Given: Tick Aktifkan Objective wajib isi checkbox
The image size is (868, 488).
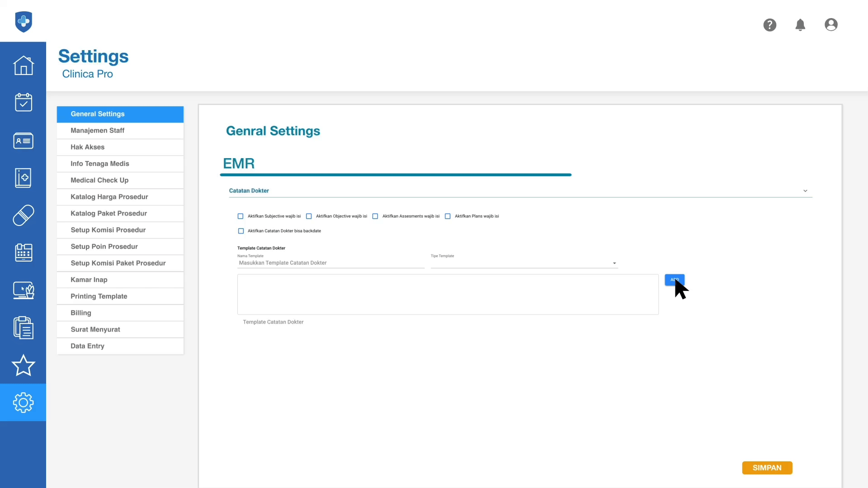Looking at the screenshot, I should click(x=309, y=216).
